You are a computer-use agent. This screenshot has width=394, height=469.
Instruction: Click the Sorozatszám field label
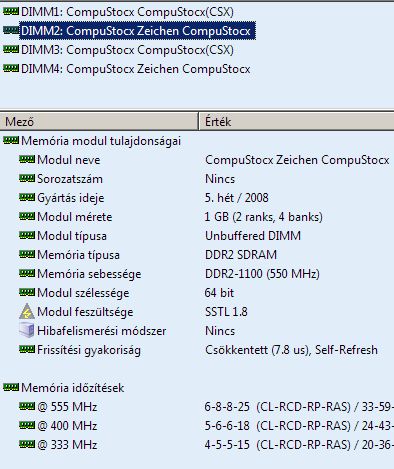(70, 179)
